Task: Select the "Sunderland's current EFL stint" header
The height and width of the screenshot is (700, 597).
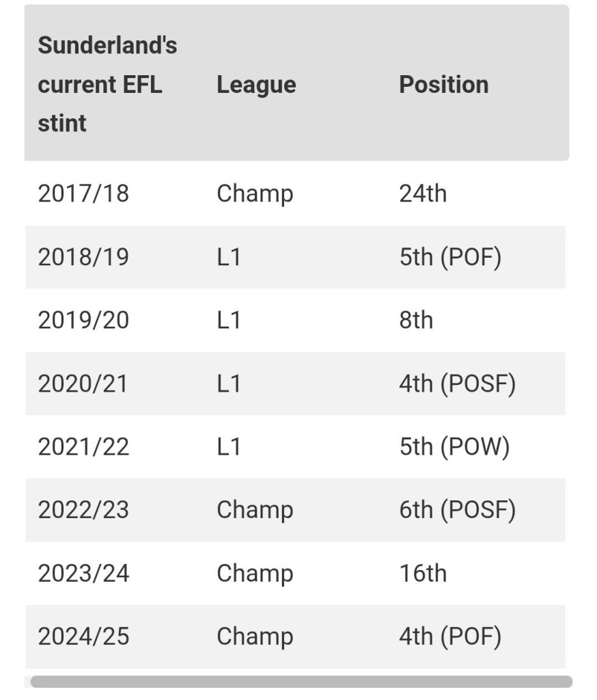Action: click(107, 84)
